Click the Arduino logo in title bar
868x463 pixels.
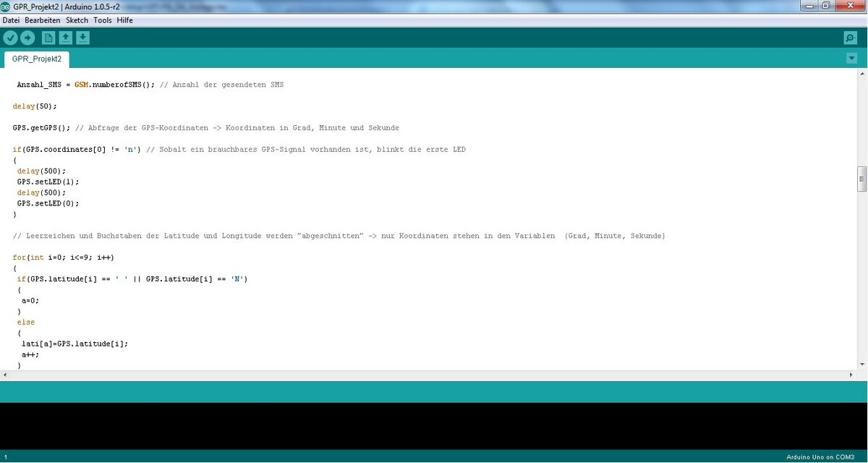click(x=6, y=6)
